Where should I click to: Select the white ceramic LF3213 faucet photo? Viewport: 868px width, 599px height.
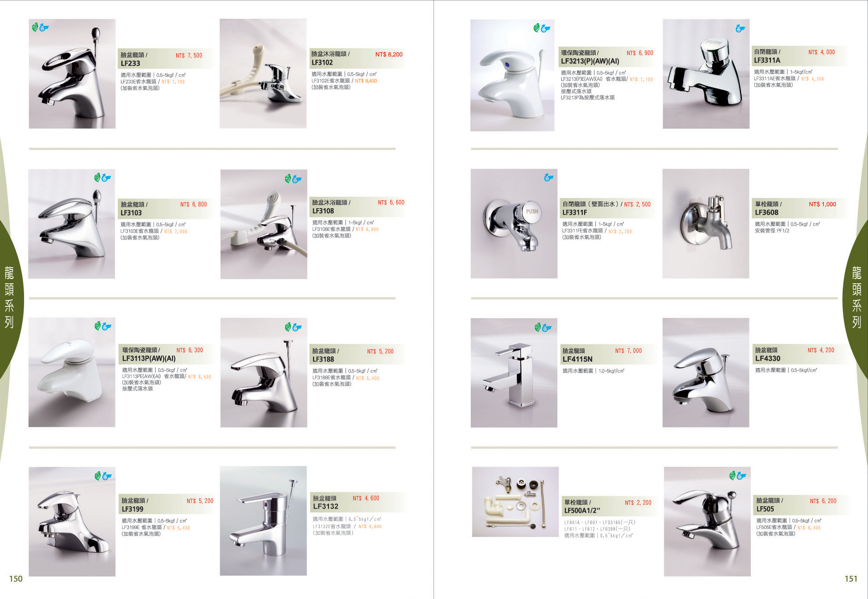(x=512, y=75)
